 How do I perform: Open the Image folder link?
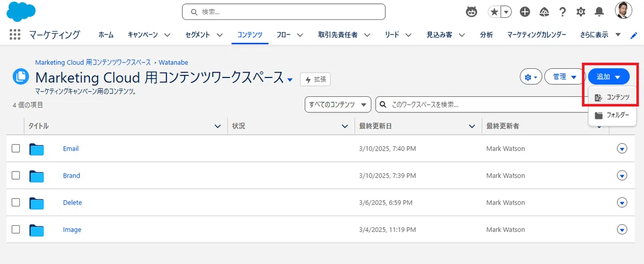(72, 230)
